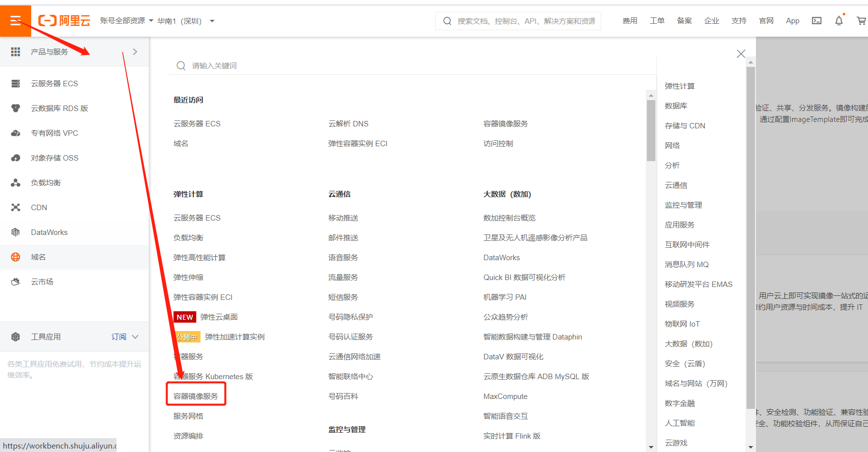Open 支持 in top navigation
868x452 pixels.
(x=739, y=21)
